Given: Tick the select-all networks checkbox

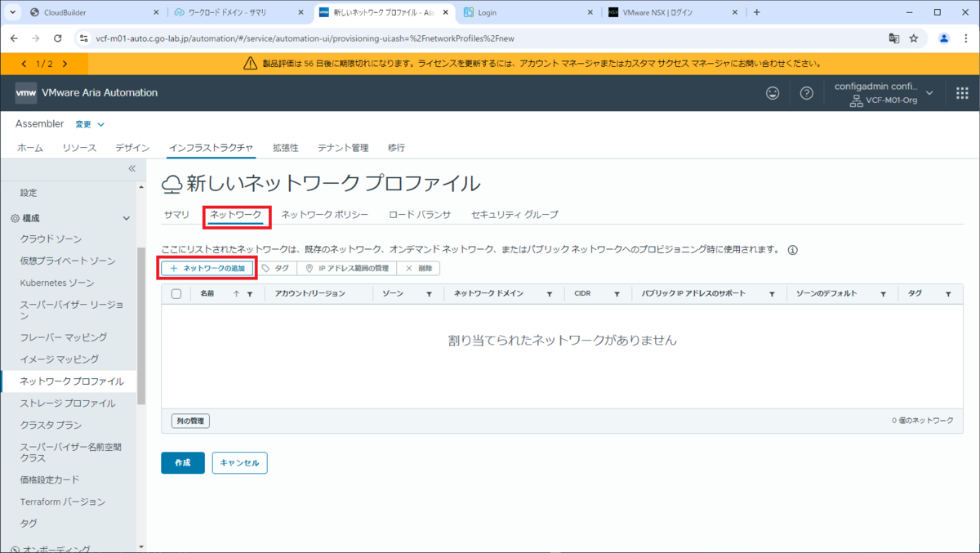Looking at the screenshot, I should [176, 294].
